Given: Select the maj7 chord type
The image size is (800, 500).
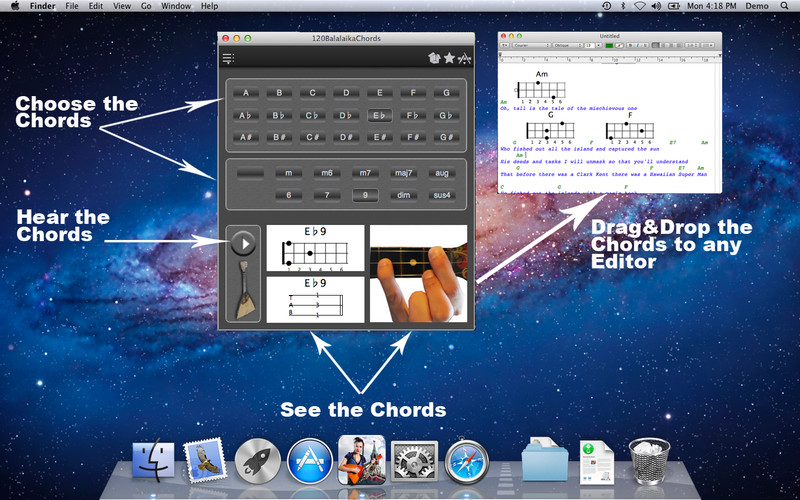Looking at the screenshot, I should click(403, 173).
